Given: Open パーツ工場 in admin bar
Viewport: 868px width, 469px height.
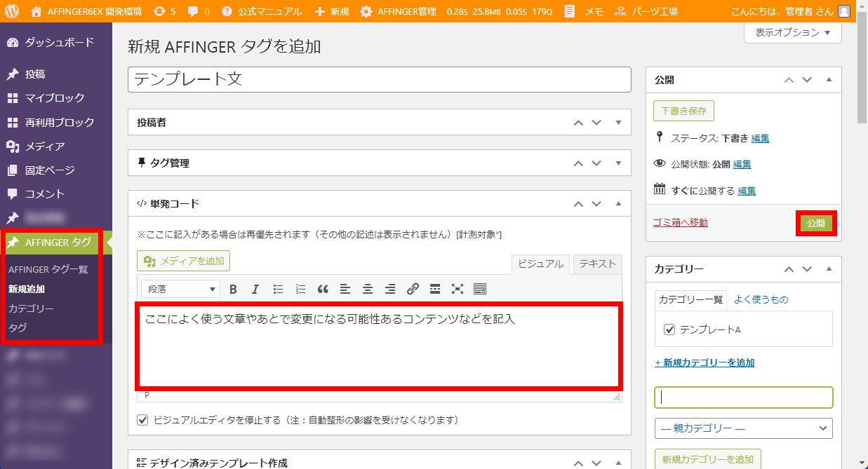Looking at the screenshot, I should tap(646, 11).
